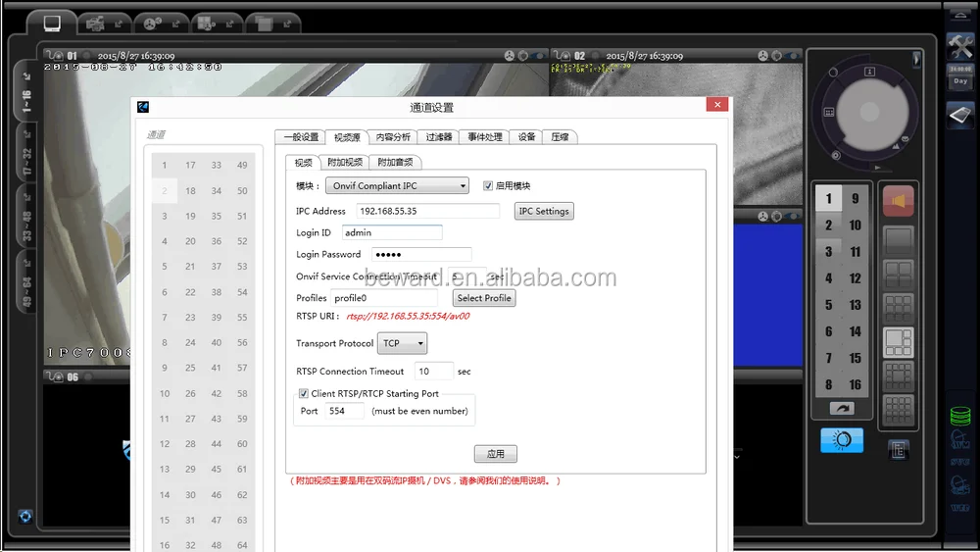Select camera 1 on the number pad
The height and width of the screenshot is (552, 980).
coord(829,199)
